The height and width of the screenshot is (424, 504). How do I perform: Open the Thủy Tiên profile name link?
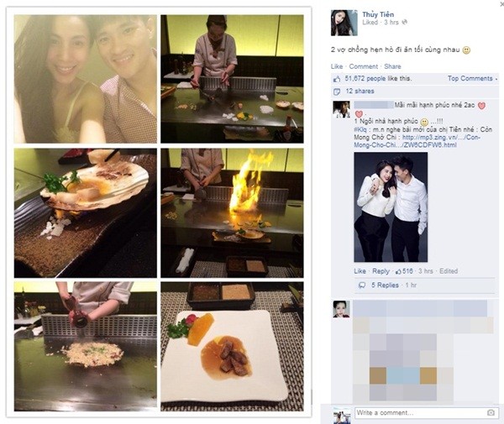[378, 14]
